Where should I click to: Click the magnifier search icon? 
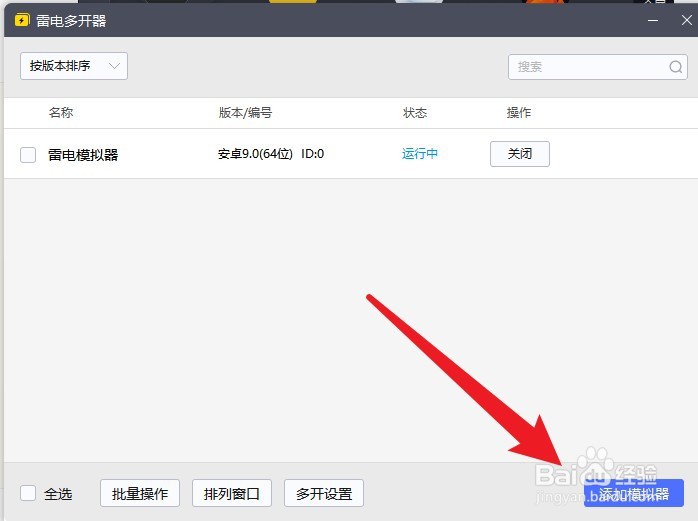(675, 67)
